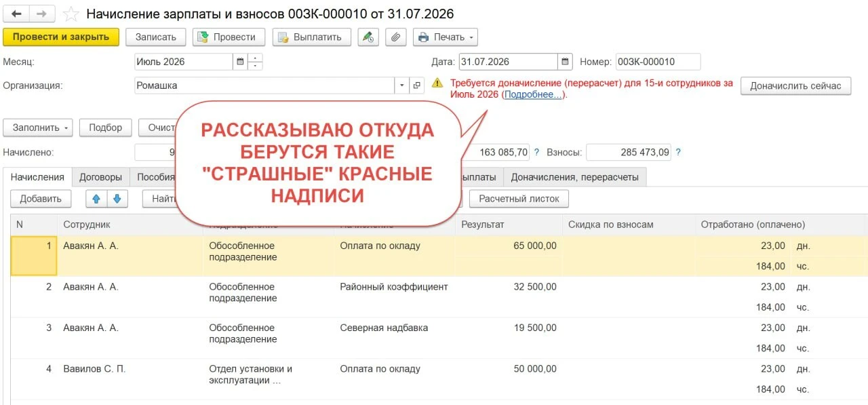Viewport: 868px width, 405px height.
Task: Click result value 32 500,00
Action: (535, 287)
